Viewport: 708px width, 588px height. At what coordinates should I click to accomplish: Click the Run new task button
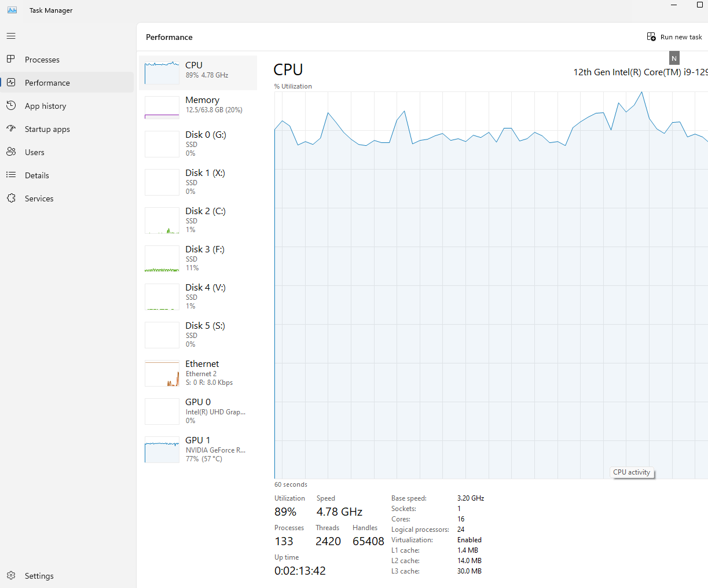[x=674, y=37]
